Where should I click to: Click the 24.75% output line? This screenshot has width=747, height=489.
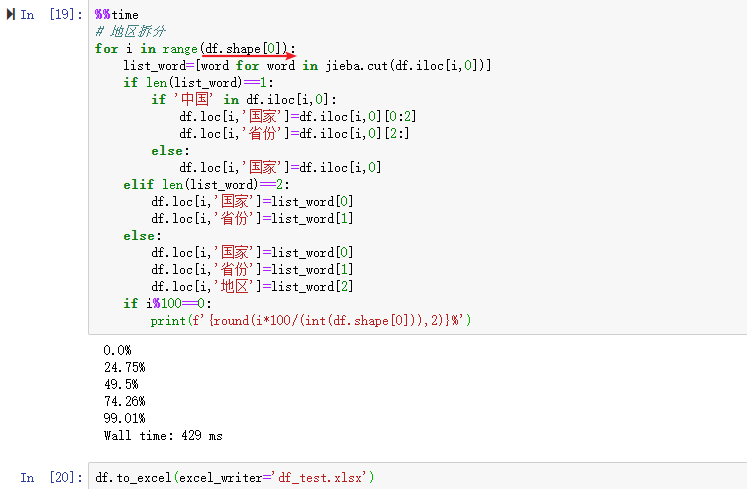[x=123, y=368]
